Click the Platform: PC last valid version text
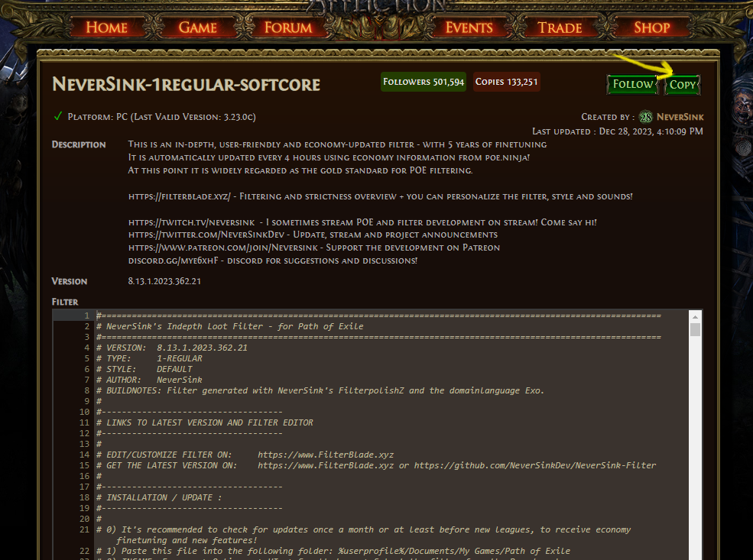Screen dimensions: 753x560 click(x=162, y=117)
